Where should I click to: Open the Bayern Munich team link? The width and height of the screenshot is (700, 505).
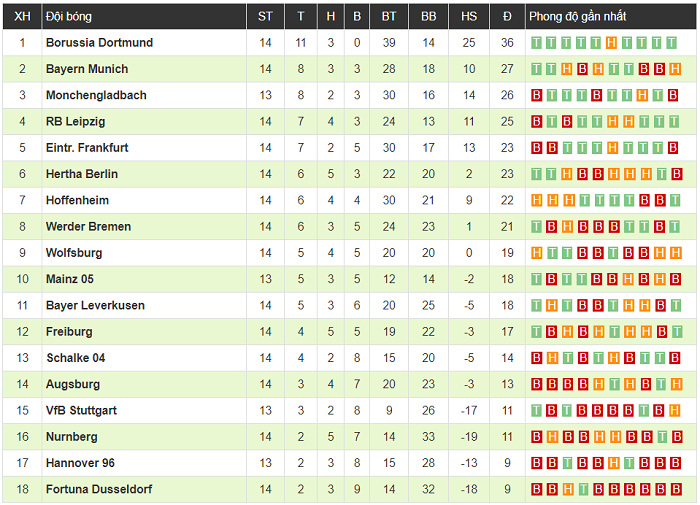(87, 69)
